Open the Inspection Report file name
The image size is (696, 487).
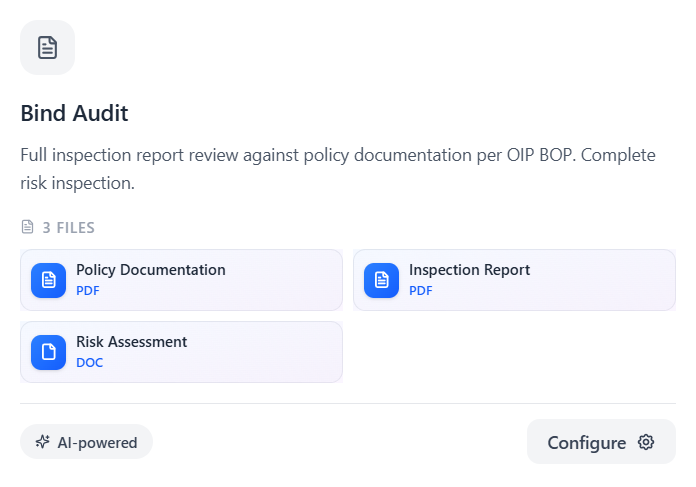pos(469,270)
